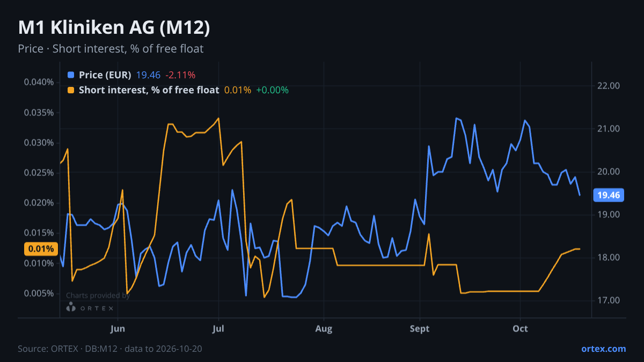Click the +0.00% short interest change value
Screen dimensions: 644x362
(x=272, y=90)
